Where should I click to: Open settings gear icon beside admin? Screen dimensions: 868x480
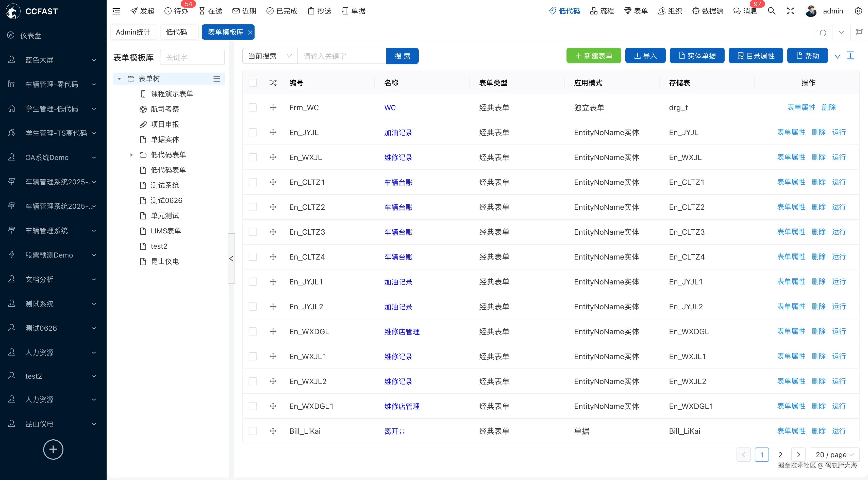pos(858,11)
